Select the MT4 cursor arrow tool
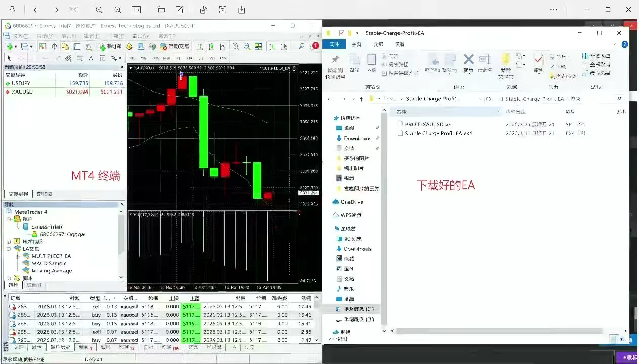 pyautogui.click(x=9, y=58)
